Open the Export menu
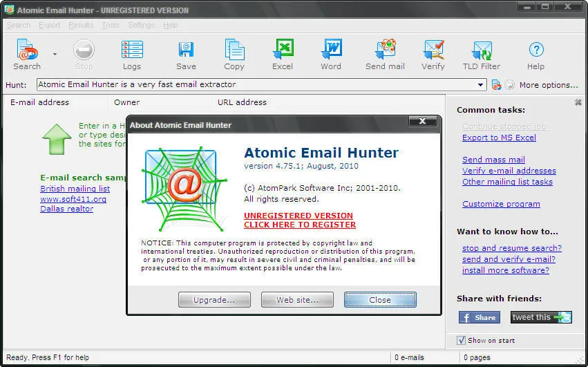The image size is (588, 367). 50,25
